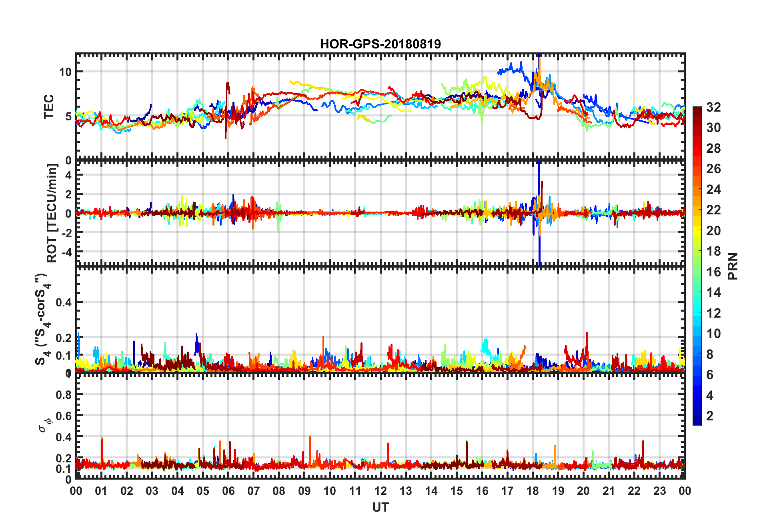Click colorbar tick label 18 beside PRN scale
Screen dimensions: 761x532
point(713,251)
